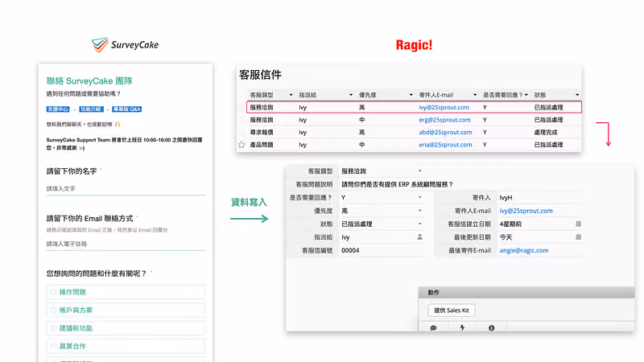Viewport: 644px width, 362px height.
Task: Select the 操作問題 radio option
Action: pos(53,292)
